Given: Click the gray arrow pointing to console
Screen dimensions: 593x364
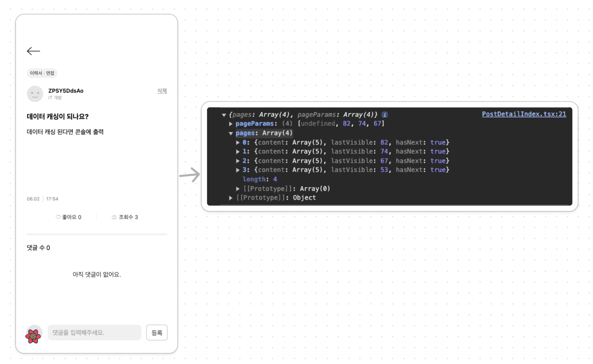Looking at the screenshot, I should coord(190,175).
